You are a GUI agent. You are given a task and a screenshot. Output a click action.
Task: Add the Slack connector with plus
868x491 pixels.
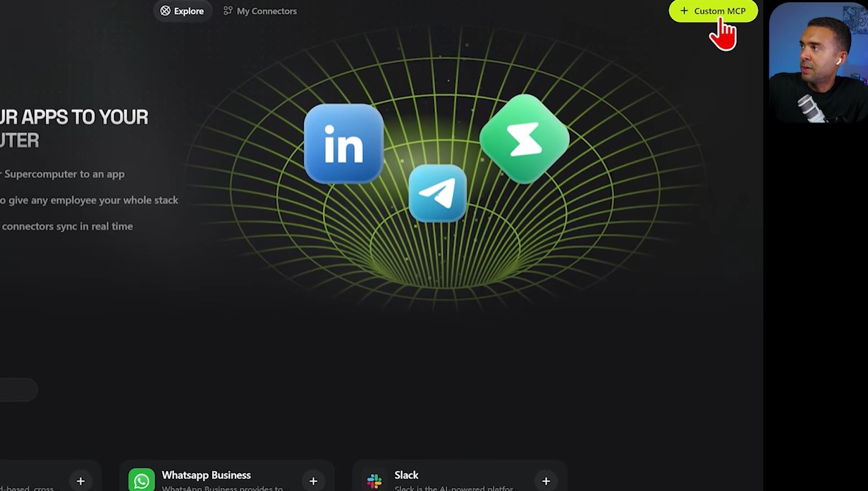546,481
